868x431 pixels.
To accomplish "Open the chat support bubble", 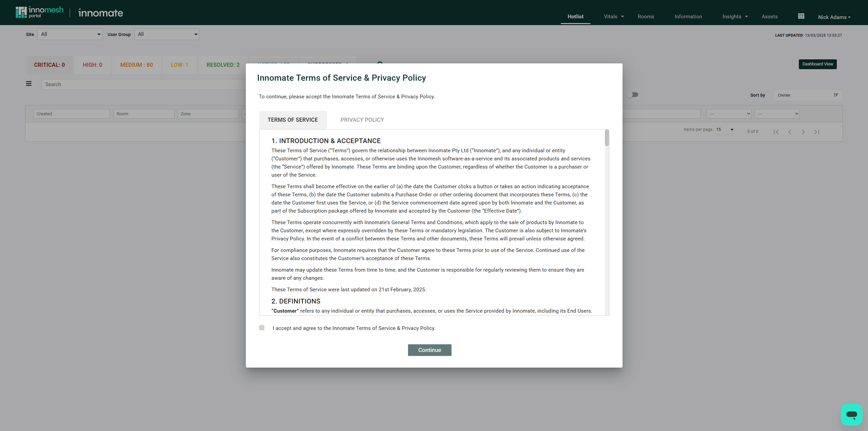I will pos(851,414).
